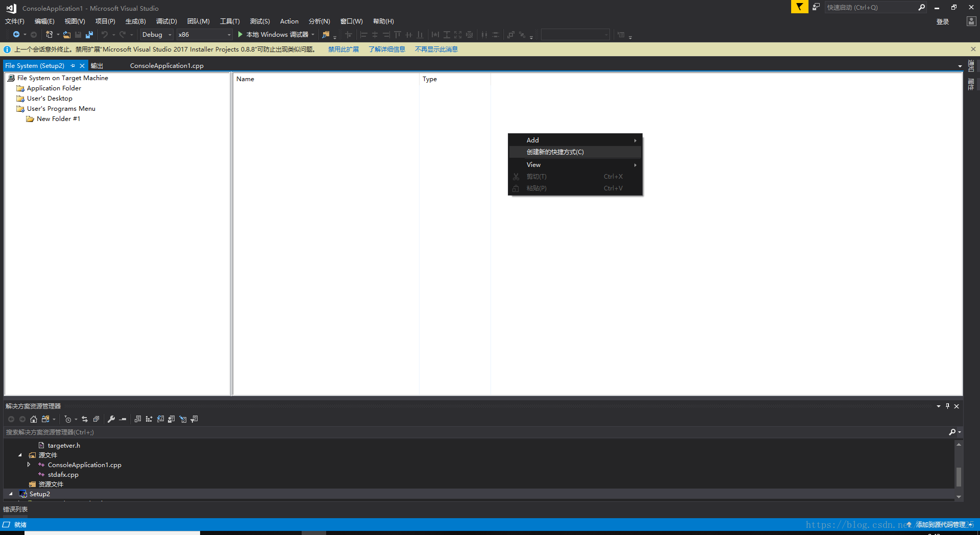Click the navigate backward toolbar arrow
The height and width of the screenshot is (535, 980).
click(16, 35)
